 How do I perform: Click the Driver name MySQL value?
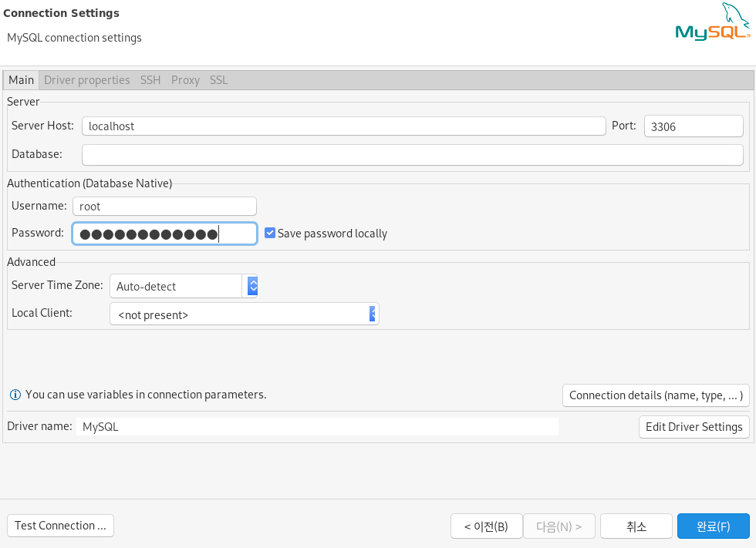(317, 427)
